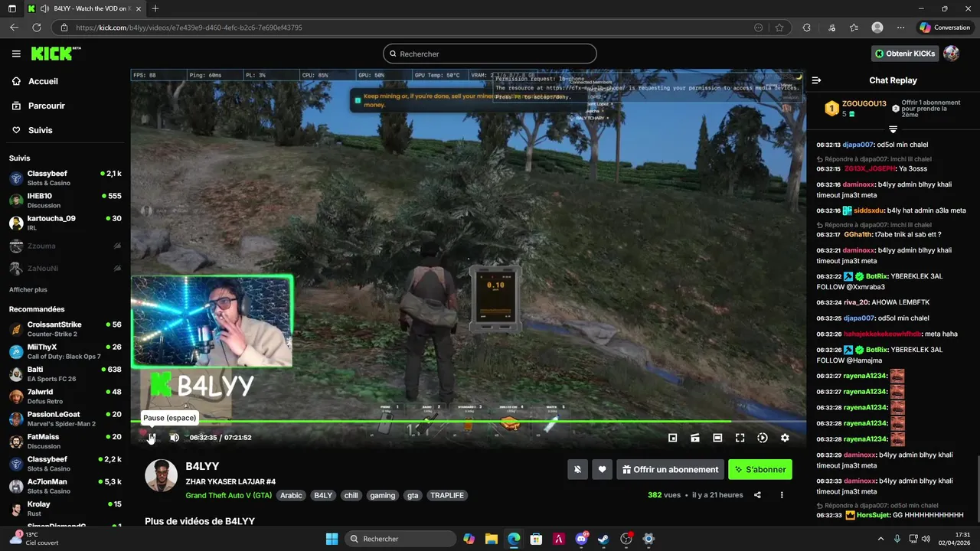
Task: Click the browser address bar URL
Action: click(x=188, y=28)
